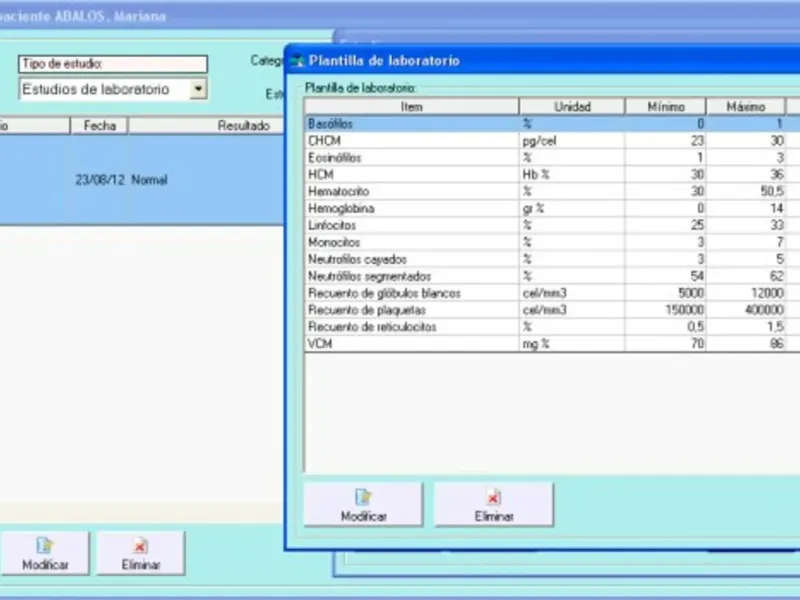Click Modificar button in the patient studies window

pyautogui.click(x=45, y=553)
